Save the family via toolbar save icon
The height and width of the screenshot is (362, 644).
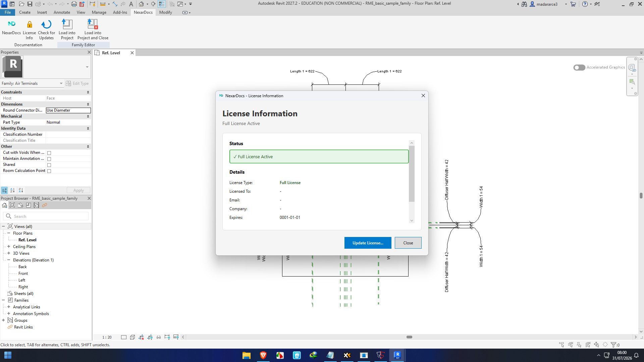pyautogui.click(x=30, y=4)
